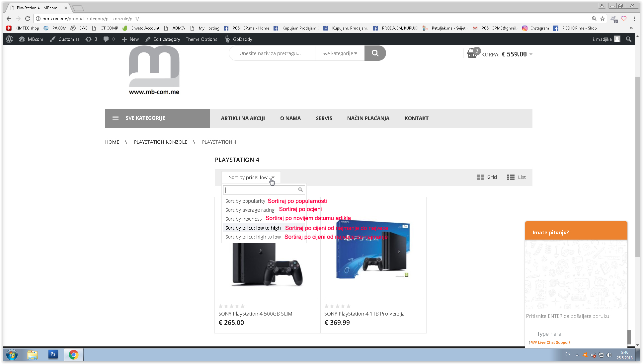Close the PlayStation 4 – MBcom tab

click(x=66, y=8)
